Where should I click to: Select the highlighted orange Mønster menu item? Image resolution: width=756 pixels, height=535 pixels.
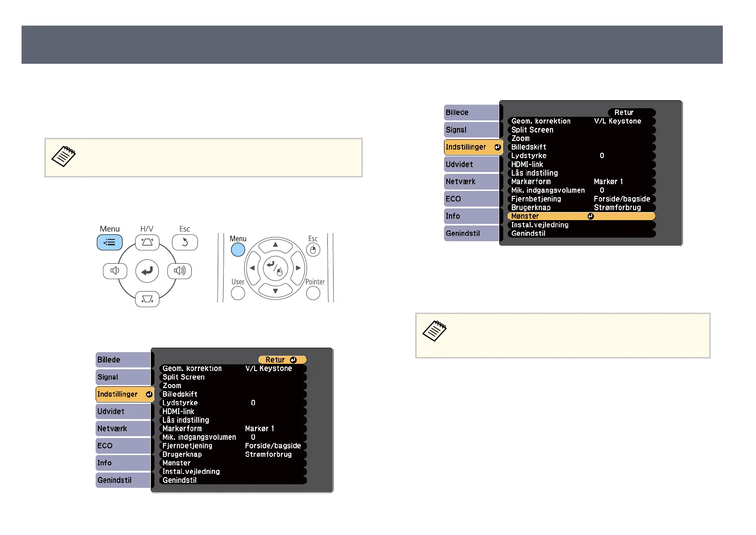pos(581,216)
